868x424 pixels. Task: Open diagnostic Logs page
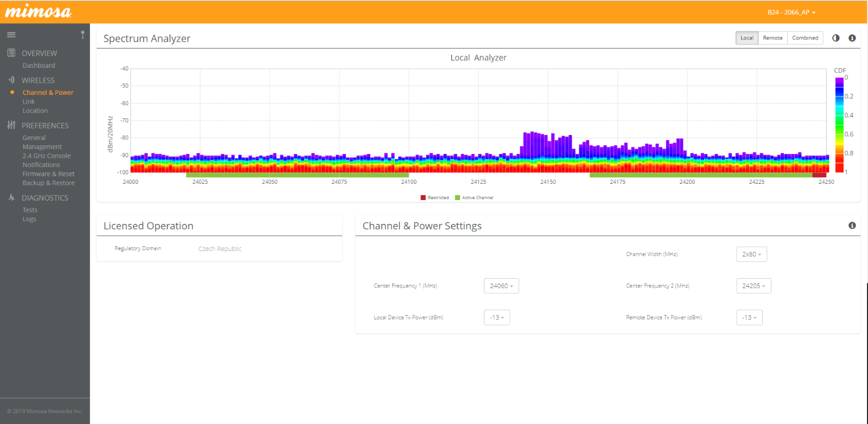pos(29,219)
